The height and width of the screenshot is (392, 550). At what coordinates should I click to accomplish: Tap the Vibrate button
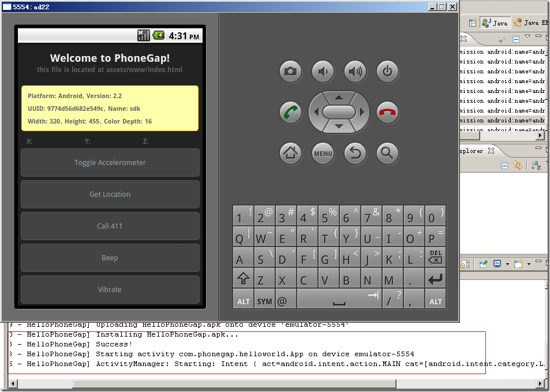pos(110,289)
